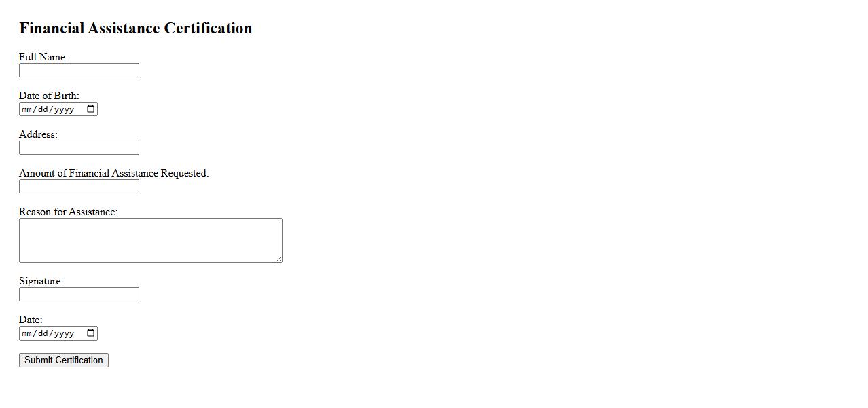868x408 pixels.
Task: Click the Financial Assistance Certification heading
Action: [x=135, y=29]
